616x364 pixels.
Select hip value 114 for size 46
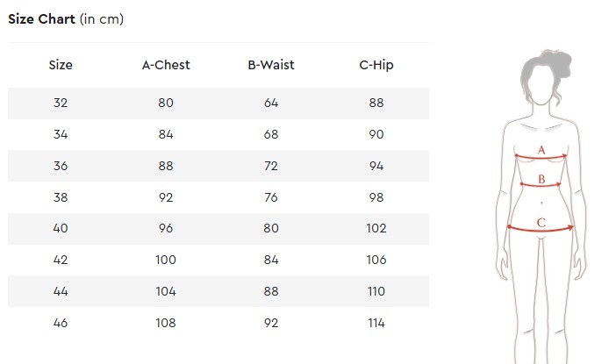(x=376, y=323)
